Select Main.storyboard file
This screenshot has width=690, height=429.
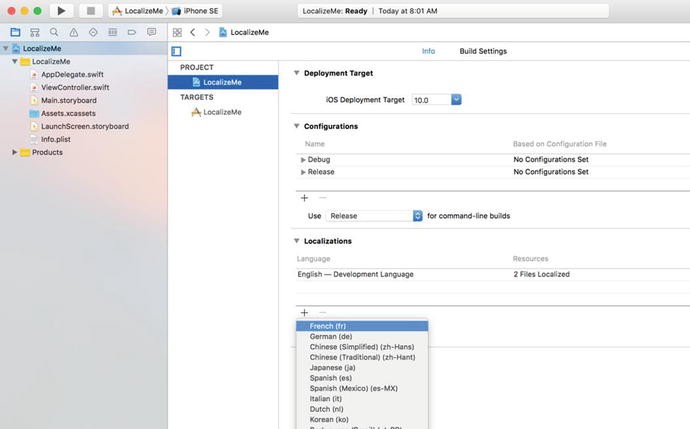(x=69, y=100)
